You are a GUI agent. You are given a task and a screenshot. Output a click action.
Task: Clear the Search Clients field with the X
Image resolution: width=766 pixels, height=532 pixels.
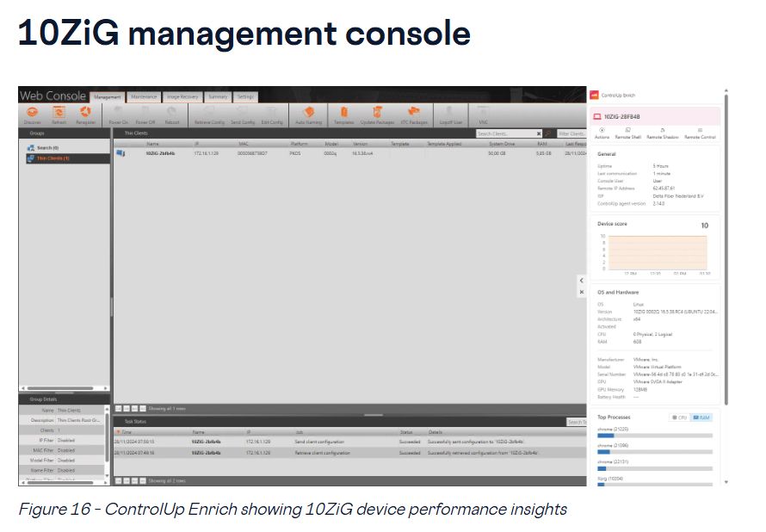[539, 133]
